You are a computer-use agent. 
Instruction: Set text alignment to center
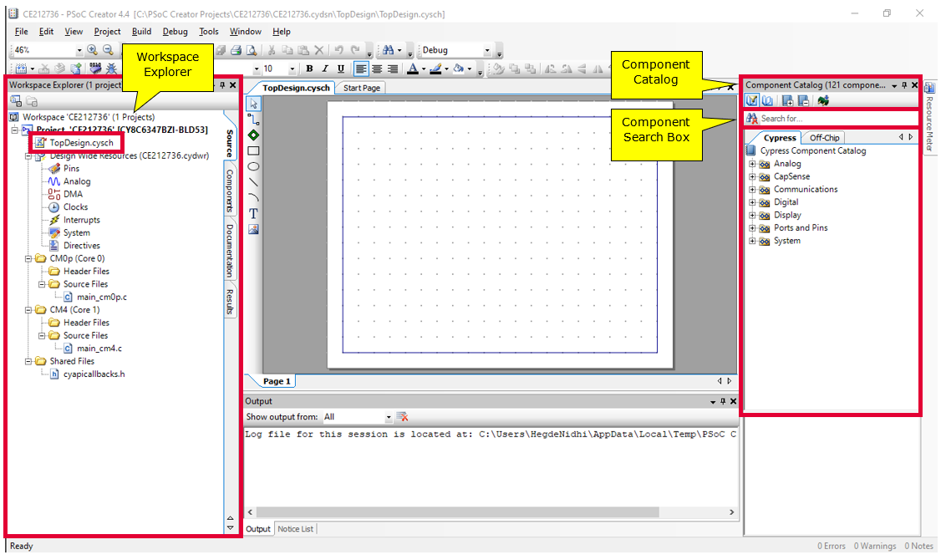(x=376, y=69)
